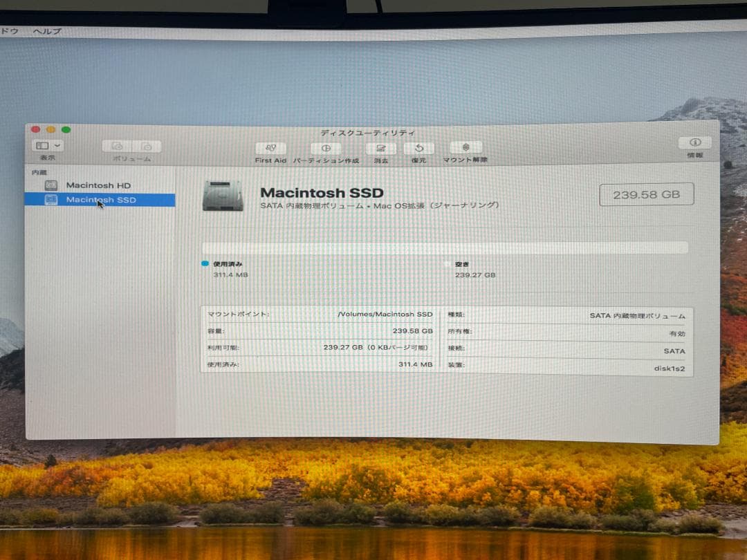Click the 消去 (Erase) toolbar icon
The image size is (747, 560).
pyautogui.click(x=380, y=149)
